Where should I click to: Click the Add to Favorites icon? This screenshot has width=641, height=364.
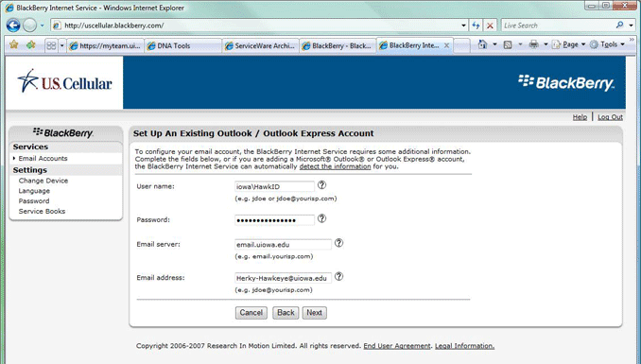[x=30, y=44]
